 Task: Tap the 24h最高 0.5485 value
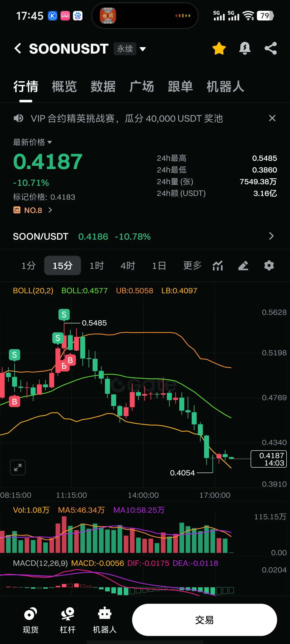point(264,158)
